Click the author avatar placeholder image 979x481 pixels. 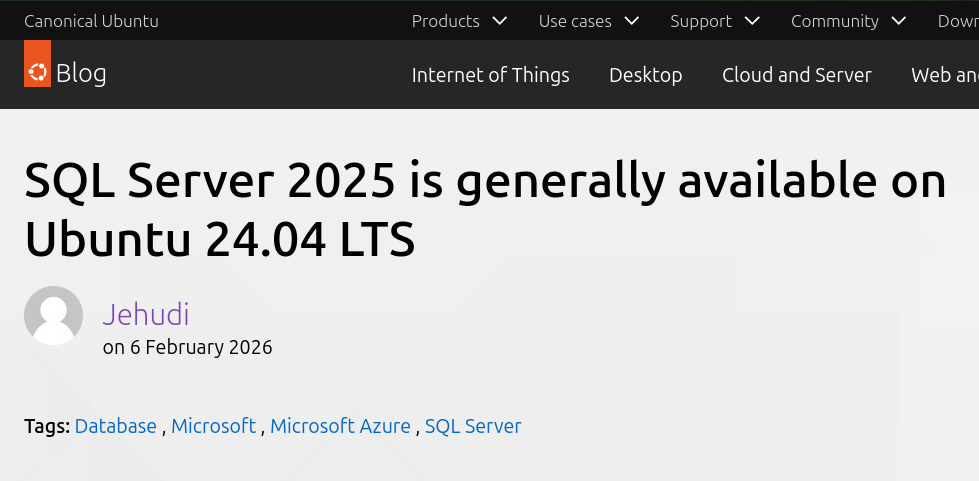coord(54,315)
